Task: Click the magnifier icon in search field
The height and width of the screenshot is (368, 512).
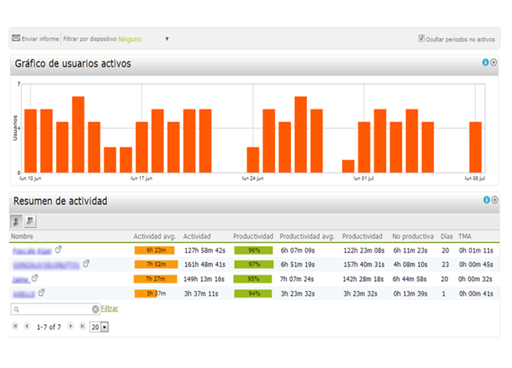Action: pos(17,310)
